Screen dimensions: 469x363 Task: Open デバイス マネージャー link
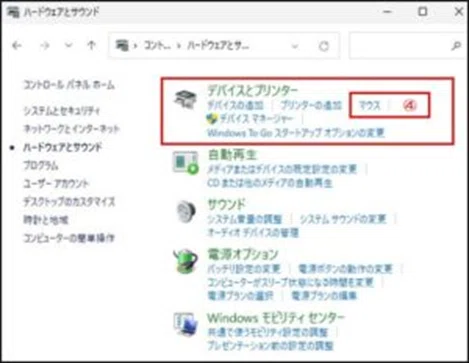pyautogui.click(x=256, y=119)
